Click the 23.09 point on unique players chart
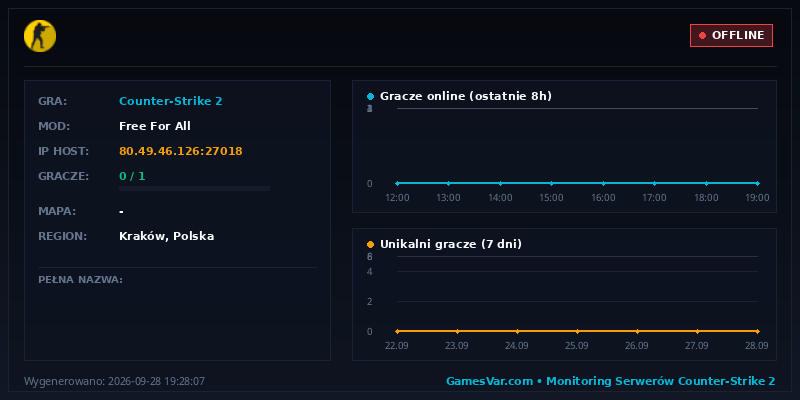Screen dimensions: 800x400 coord(457,331)
